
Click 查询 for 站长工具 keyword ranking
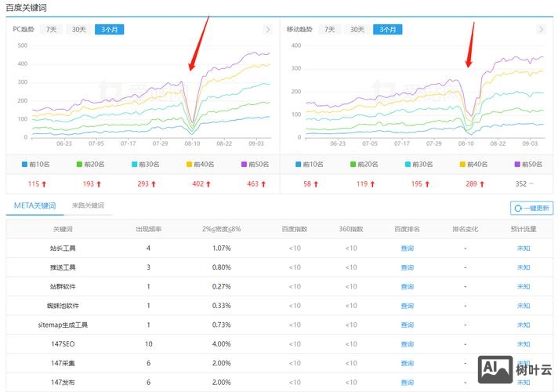click(407, 249)
